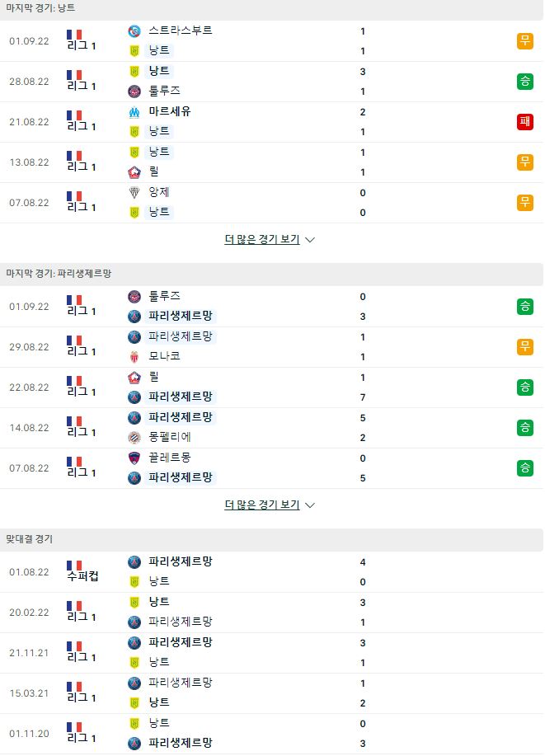Expand more Nantes matches with the chevron arrow

tap(310, 240)
